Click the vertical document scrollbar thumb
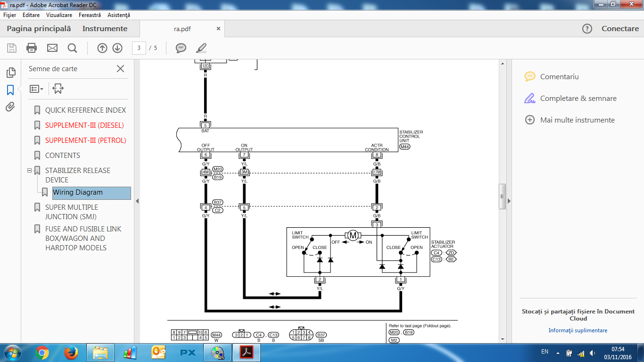Viewport: 644px width, 362px height. coord(502,197)
